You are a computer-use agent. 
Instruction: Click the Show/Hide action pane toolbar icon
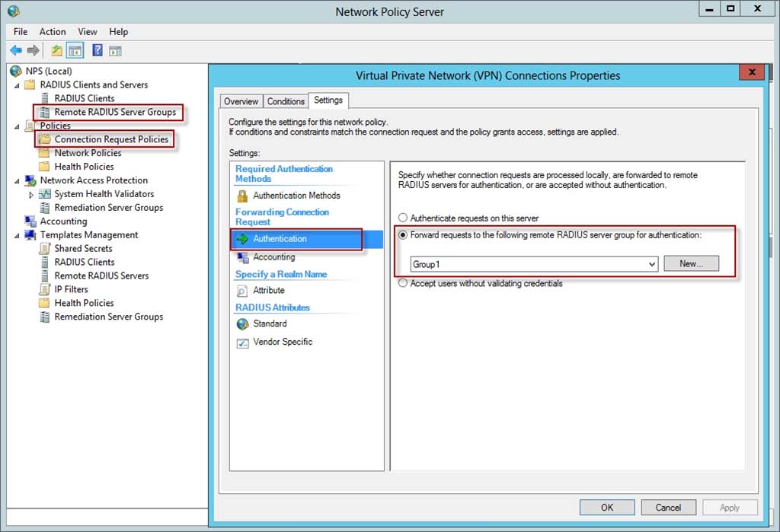point(116,51)
